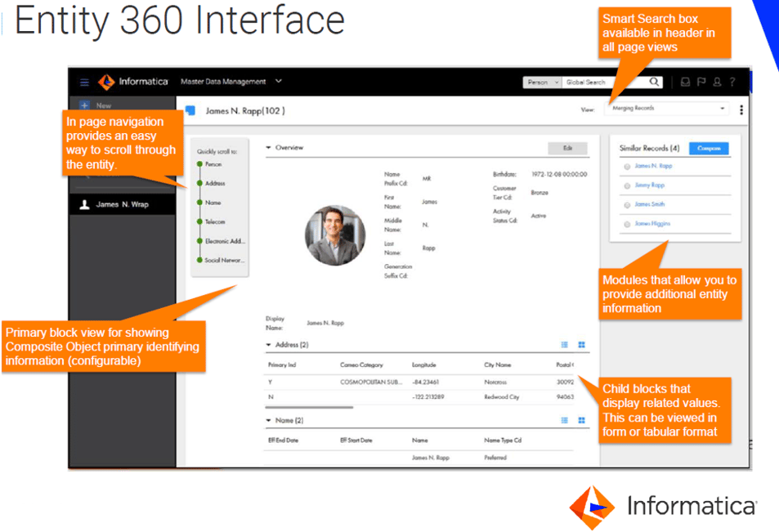The height and width of the screenshot is (532, 779).
Task: Click the search magnifier icon
Action: pyautogui.click(x=655, y=82)
